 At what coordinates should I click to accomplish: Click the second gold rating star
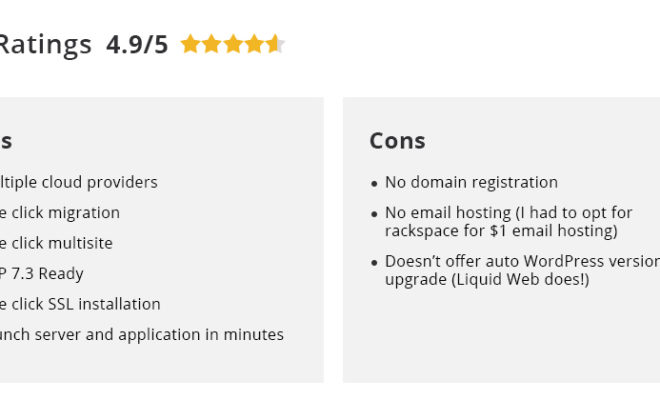[212, 44]
